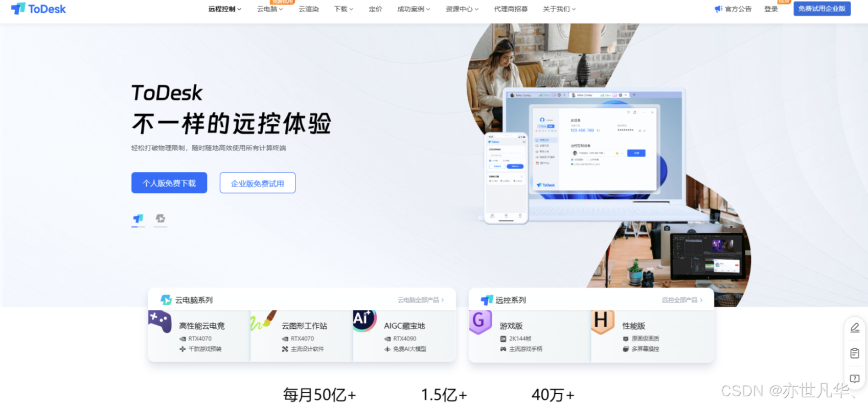Click the 2K144帧 spec text

pos(520,339)
